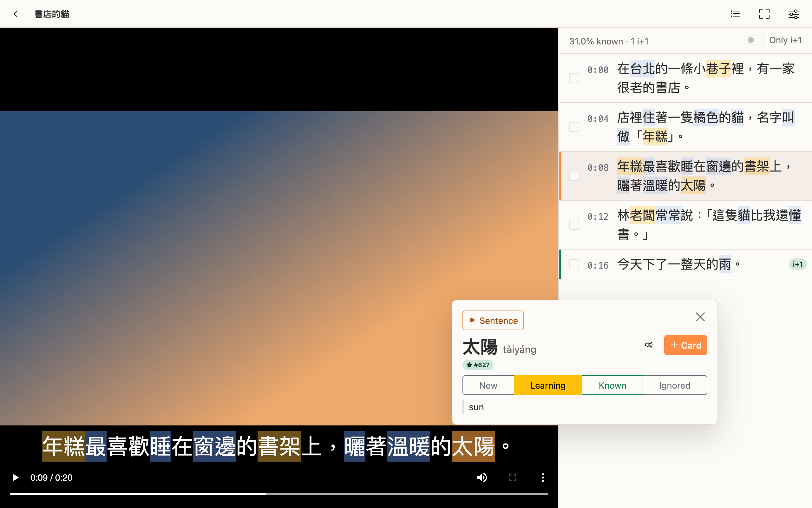
Task: Enter fullscreen via the header brackets icon
Action: [764, 14]
